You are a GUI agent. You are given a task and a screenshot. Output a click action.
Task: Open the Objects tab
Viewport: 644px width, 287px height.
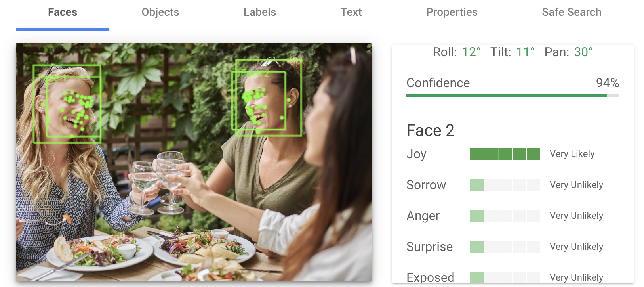160,13
